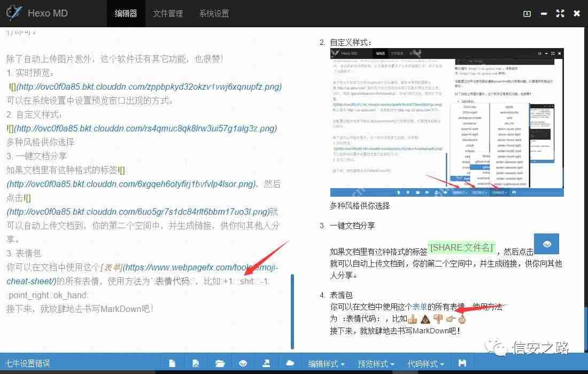The height and width of the screenshot is (374, 588).
Task: Open the 代码样式 dropdown
Action: (425, 363)
